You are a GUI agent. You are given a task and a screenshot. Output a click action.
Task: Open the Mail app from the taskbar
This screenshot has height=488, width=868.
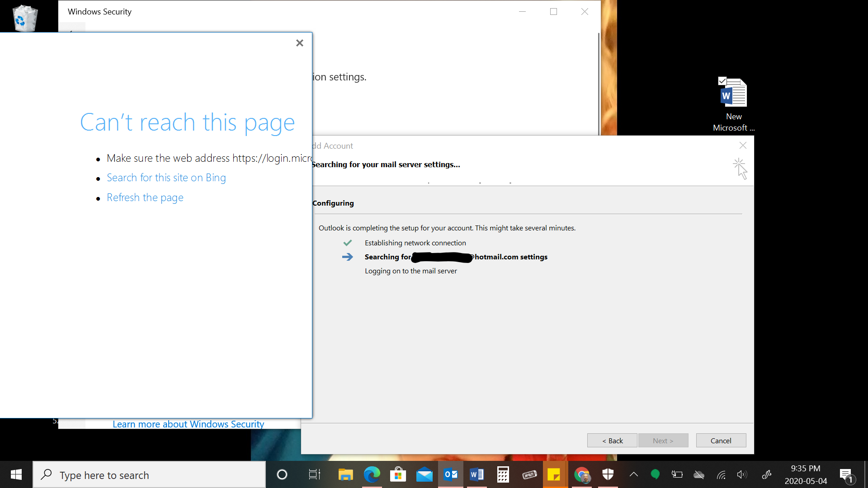pyautogui.click(x=425, y=474)
